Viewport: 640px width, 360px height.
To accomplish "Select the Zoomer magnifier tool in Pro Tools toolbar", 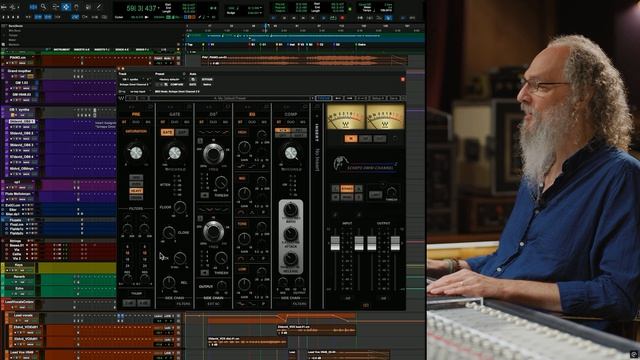I will pyautogui.click(x=43, y=7).
